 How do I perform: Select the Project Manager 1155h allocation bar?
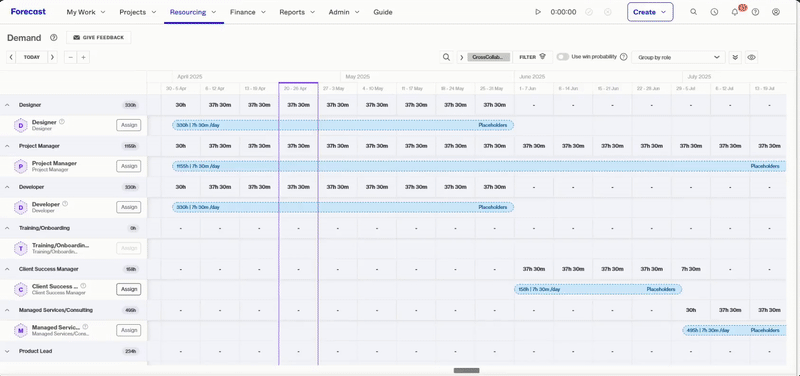pyautogui.click(x=479, y=166)
